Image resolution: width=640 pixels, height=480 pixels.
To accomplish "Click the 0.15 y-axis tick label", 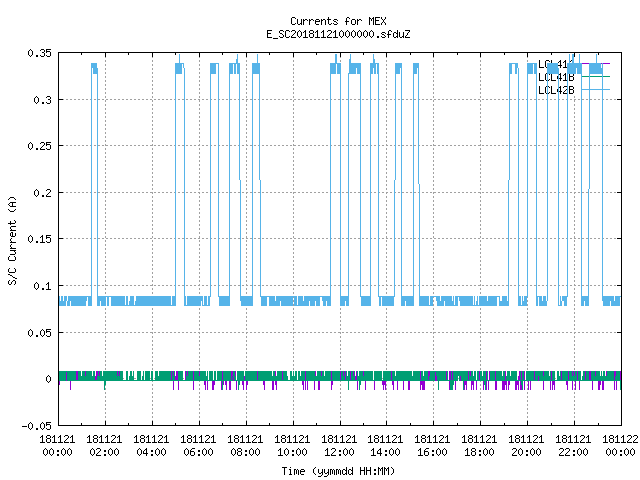I will pyautogui.click(x=40, y=239).
